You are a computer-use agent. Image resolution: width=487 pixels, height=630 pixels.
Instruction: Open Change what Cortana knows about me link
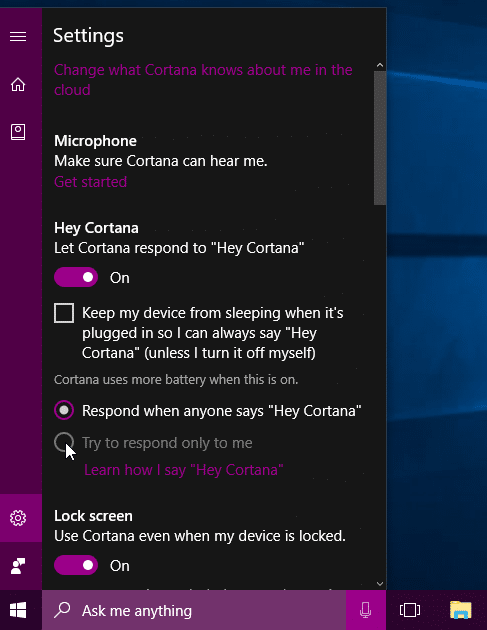click(203, 80)
